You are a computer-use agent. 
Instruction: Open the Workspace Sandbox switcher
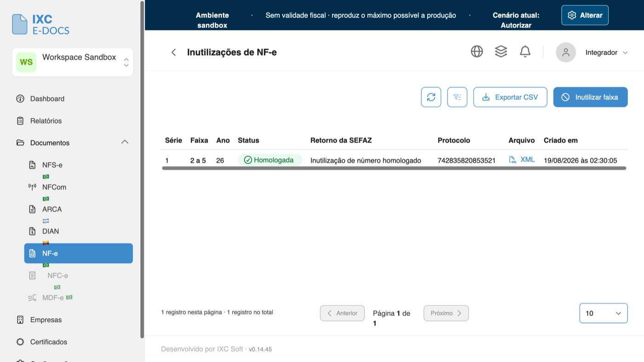coord(72,63)
